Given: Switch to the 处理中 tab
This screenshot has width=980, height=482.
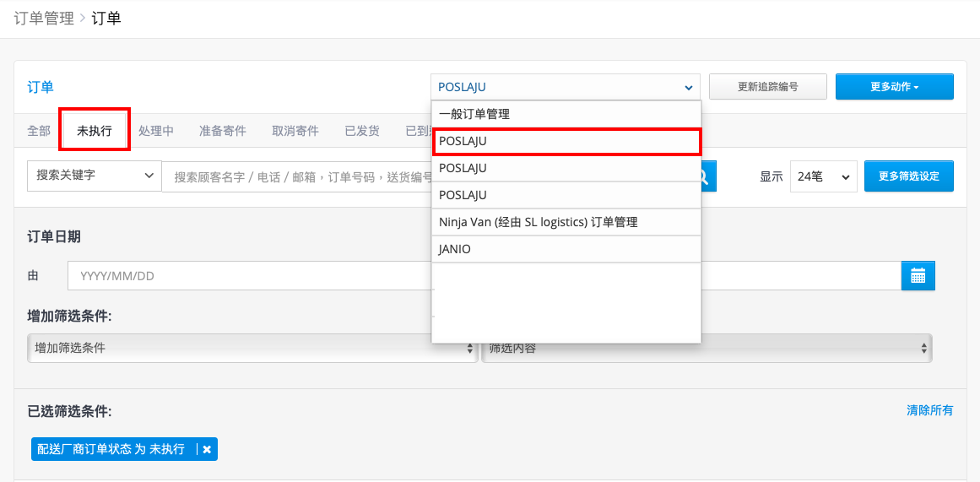Looking at the screenshot, I should pos(156,132).
